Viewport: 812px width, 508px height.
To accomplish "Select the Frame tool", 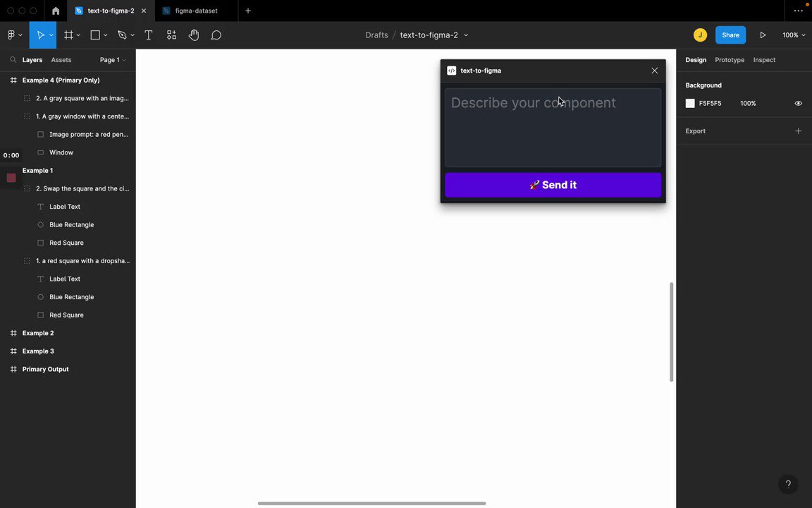I will click(x=68, y=35).
